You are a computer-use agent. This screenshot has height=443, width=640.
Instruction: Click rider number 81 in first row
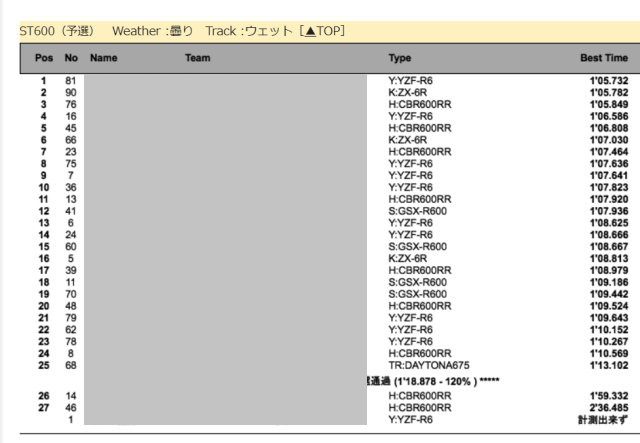(71, 80)
